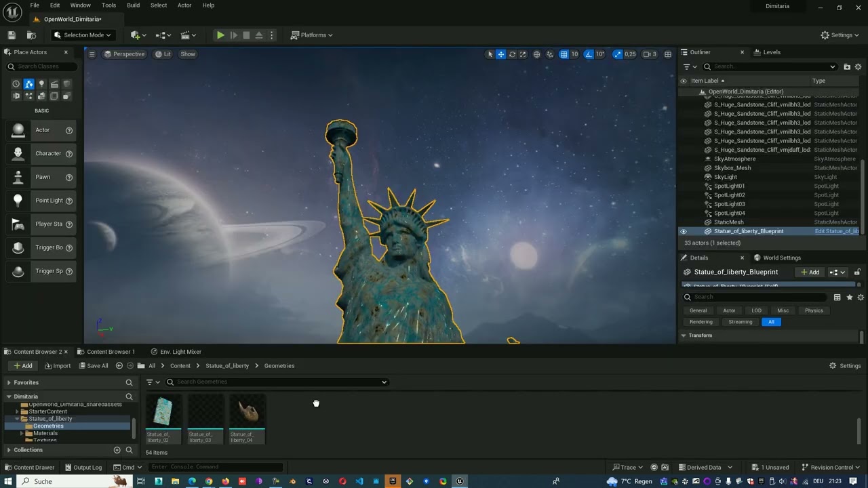Choose the viewport Select mode arrow
The height and width of the screenshot is (488, 868).
(x=490, y=54)
